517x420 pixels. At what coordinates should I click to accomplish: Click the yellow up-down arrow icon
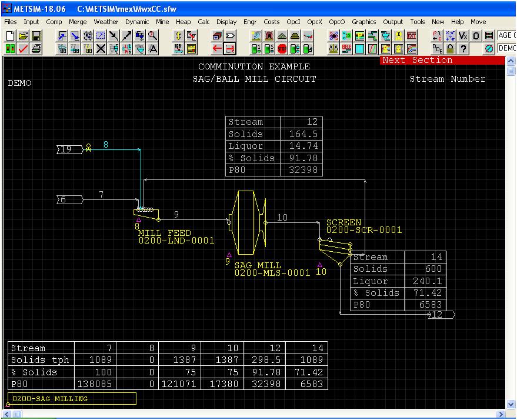[178, 36]
